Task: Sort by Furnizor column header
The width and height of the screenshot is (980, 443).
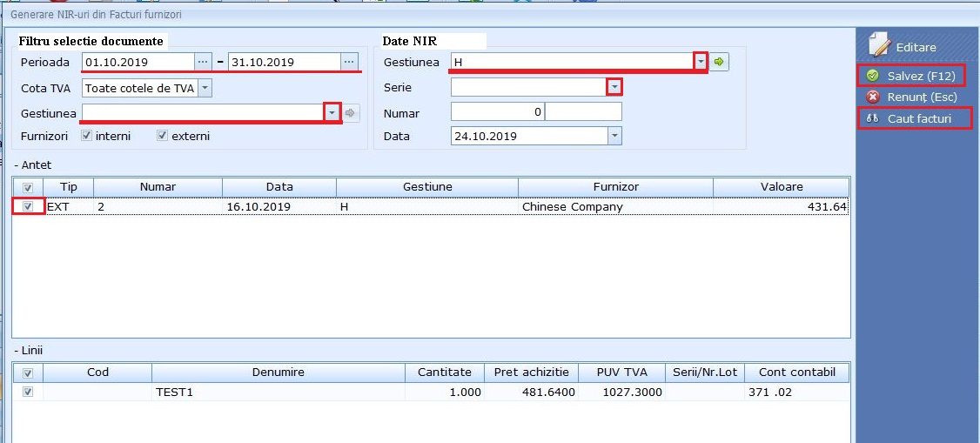Action: 615,187
